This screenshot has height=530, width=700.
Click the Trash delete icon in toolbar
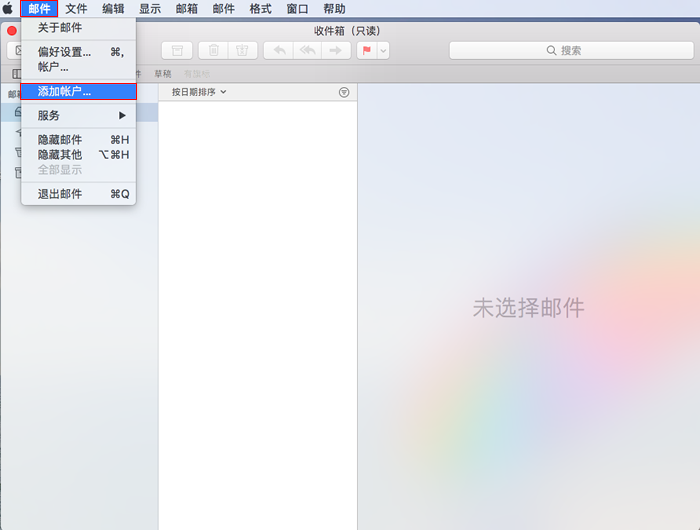pyautogui.click(x=213, y=50)
